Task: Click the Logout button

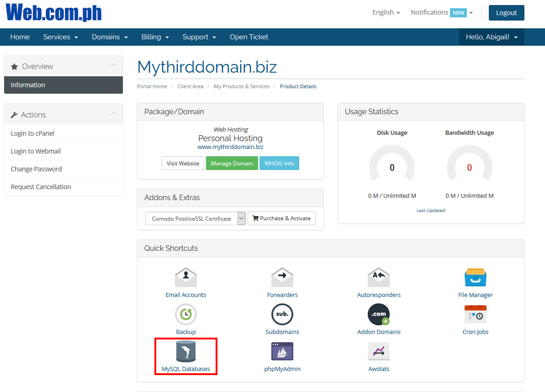Action: coord(507,13)
